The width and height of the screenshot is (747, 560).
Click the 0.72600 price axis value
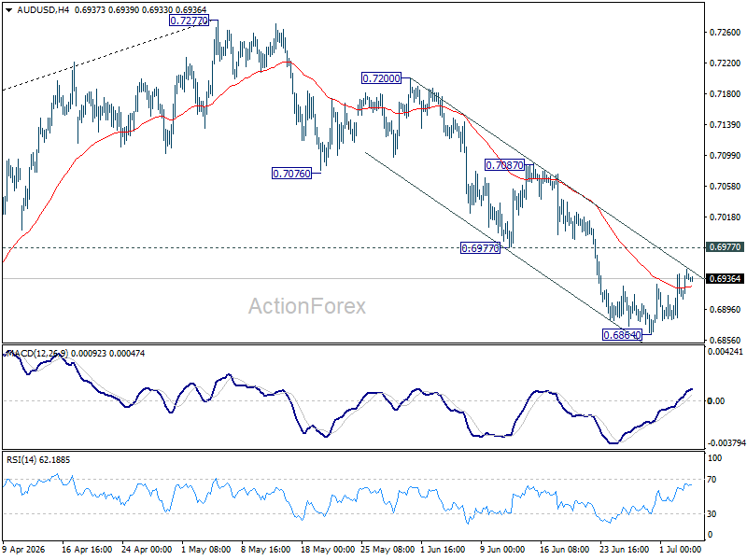click(726, 33)
